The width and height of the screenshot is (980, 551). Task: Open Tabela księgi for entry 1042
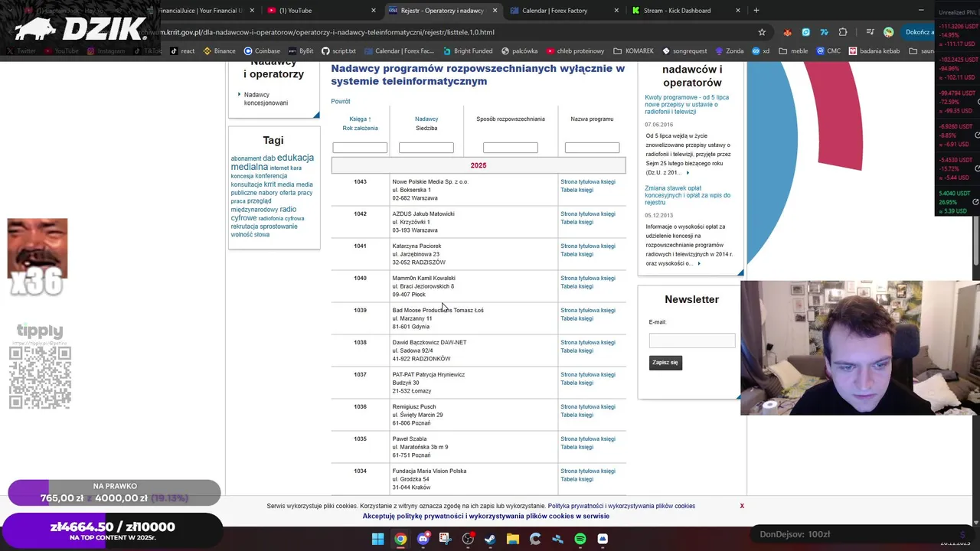[577, 223]
